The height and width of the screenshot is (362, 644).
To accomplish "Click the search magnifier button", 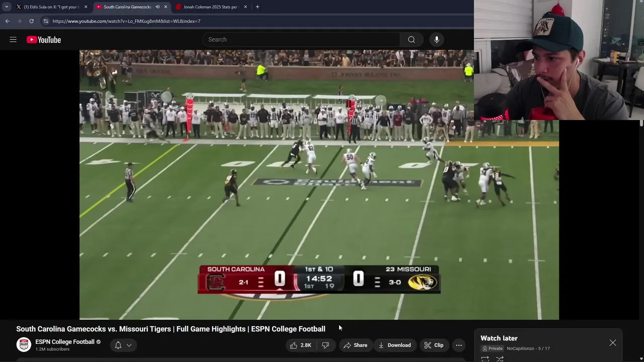I will 412,40.
